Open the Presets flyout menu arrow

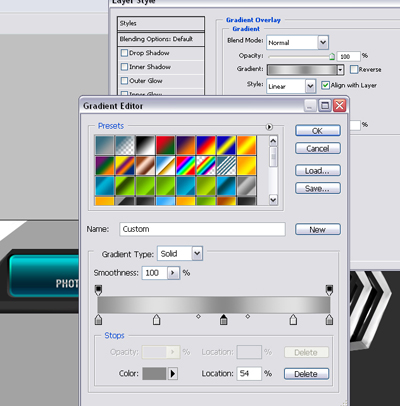pos(269,127)
